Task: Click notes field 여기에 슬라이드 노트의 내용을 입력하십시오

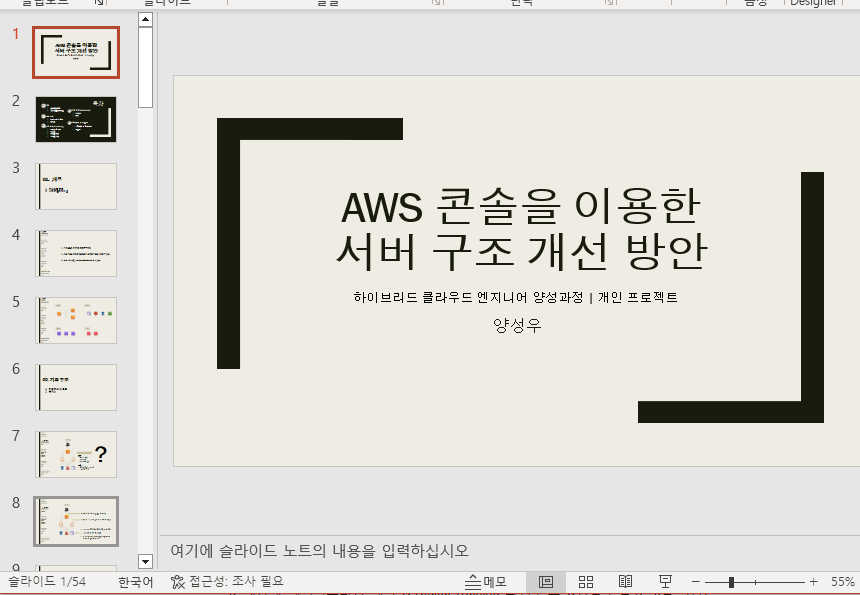Action: tap(320, 551)
